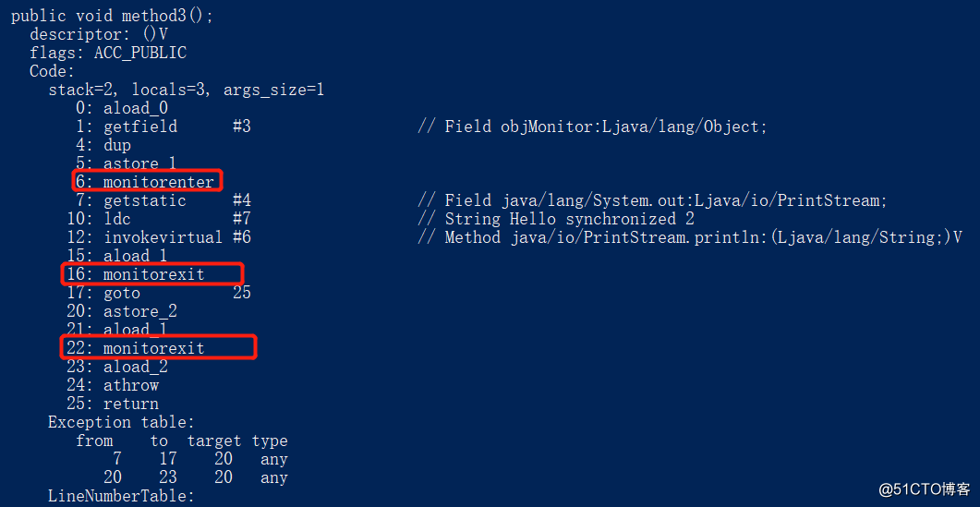The image size is (980, 507).
Task: Click the athrow instruction
Action: point(113,384)
